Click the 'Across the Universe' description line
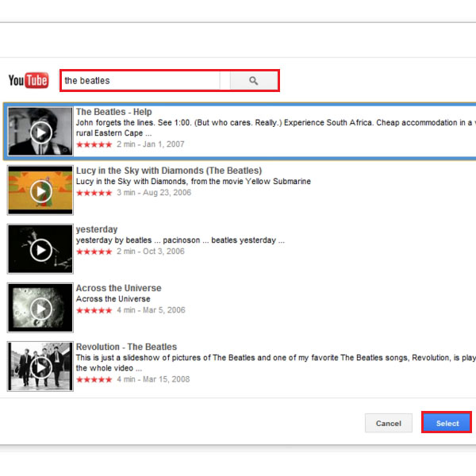 coord(113,299)
